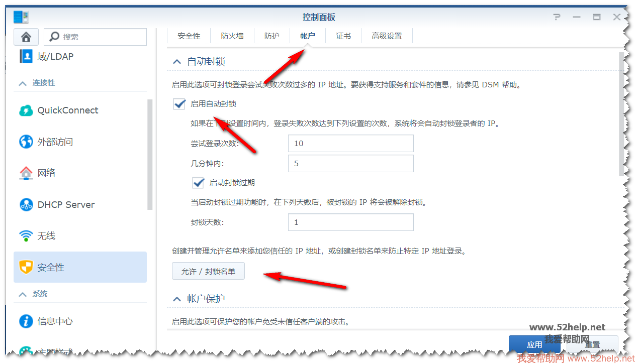Collapse the 自动封锁 section
638x364 pixels.
coord(176,62)
